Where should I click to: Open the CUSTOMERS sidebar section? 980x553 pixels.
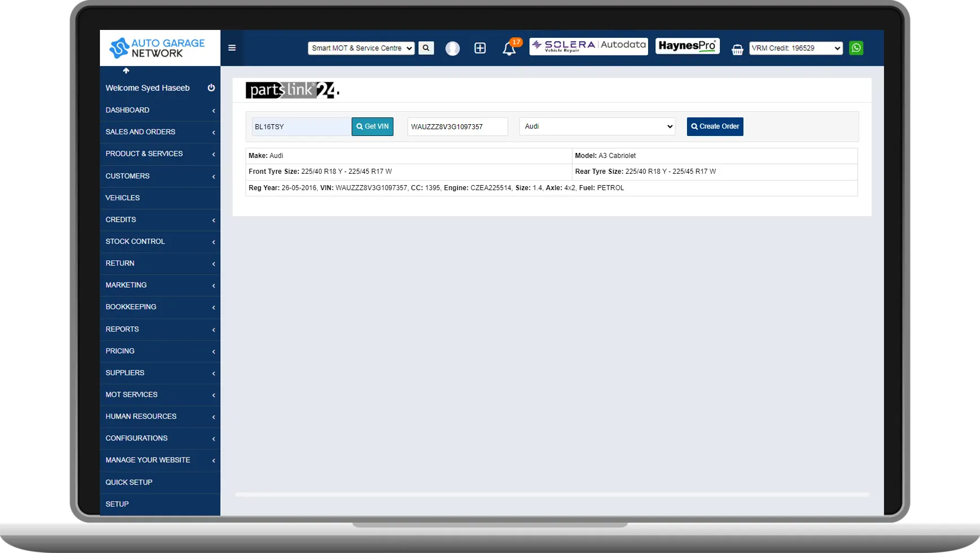click(160, 176)
